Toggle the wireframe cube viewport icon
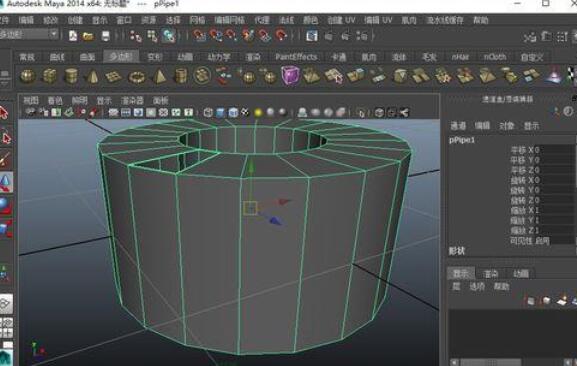Screen dimensions: 577x366 tap(208, 113)
